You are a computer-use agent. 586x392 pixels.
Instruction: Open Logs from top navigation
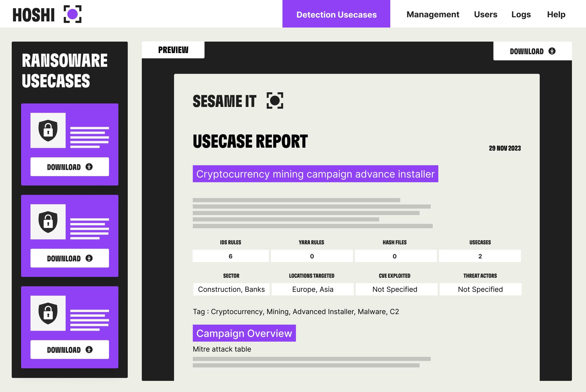521,14
